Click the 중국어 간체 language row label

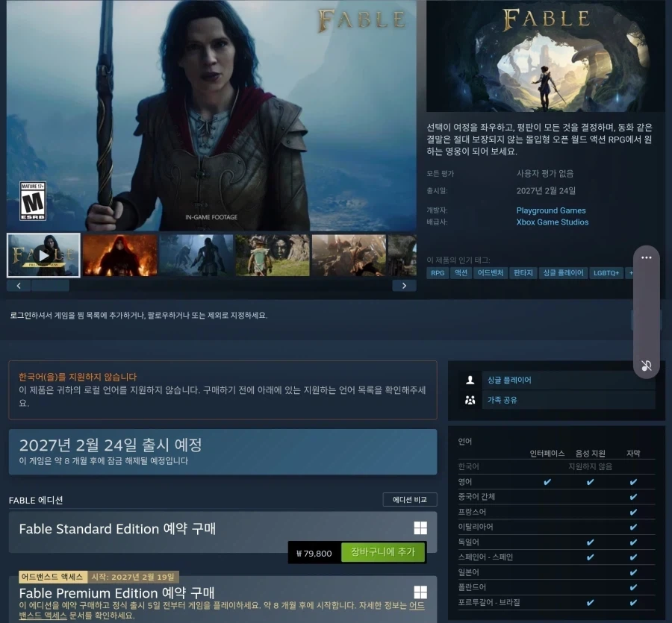476,497
